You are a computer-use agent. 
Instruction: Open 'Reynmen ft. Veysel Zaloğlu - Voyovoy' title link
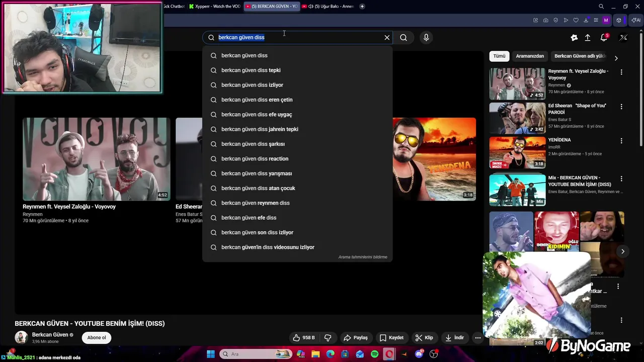click(x=69, y=207)
